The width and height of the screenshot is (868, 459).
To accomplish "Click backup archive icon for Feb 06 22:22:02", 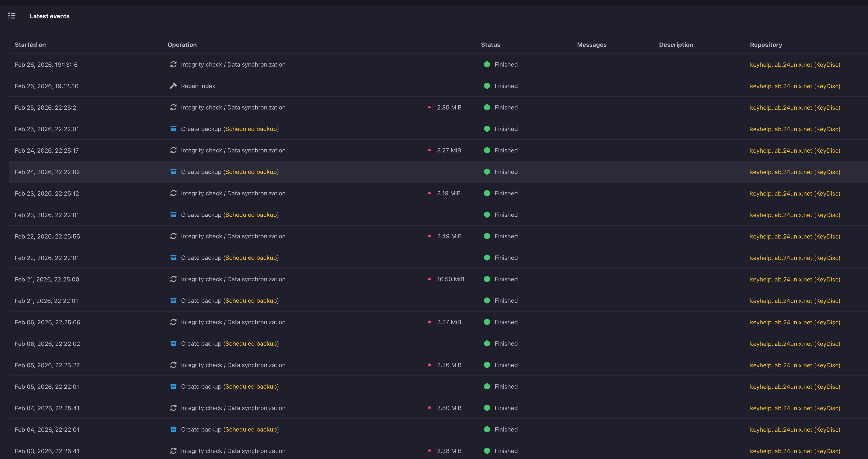I will (x=173, y=343).
